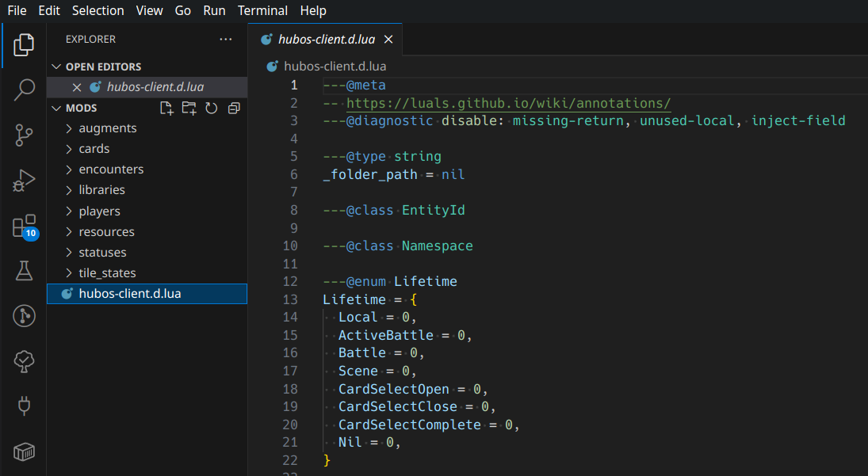This screenshot has height=476, width=868.
Task: Click 'CardSelectOpen' entry on line 18
Action: pos(394,389)
